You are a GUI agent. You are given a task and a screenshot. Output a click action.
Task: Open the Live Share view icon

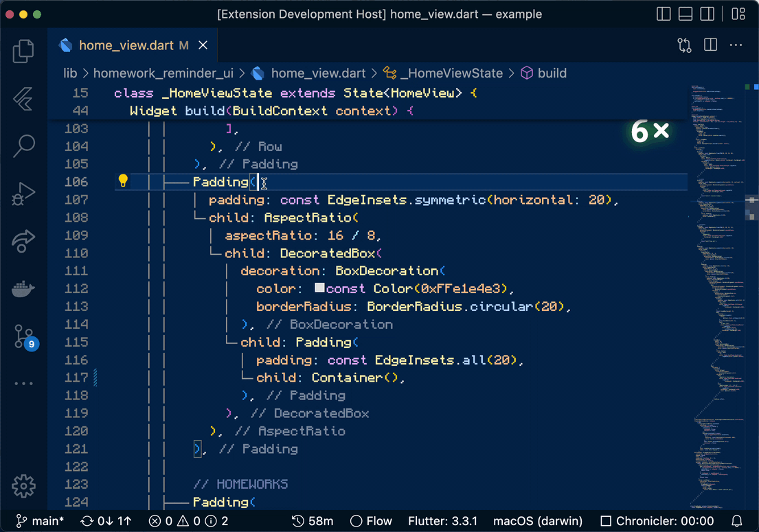coord(23,242)
